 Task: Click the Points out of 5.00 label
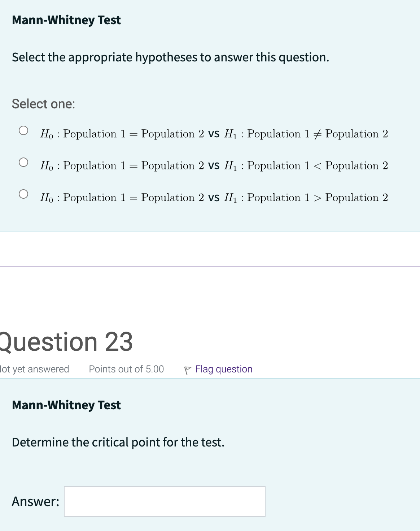click(x=126, y=369)
